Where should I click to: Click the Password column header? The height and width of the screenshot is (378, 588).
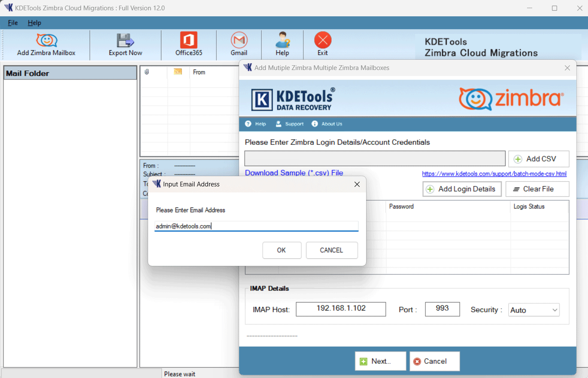(448, 207)
